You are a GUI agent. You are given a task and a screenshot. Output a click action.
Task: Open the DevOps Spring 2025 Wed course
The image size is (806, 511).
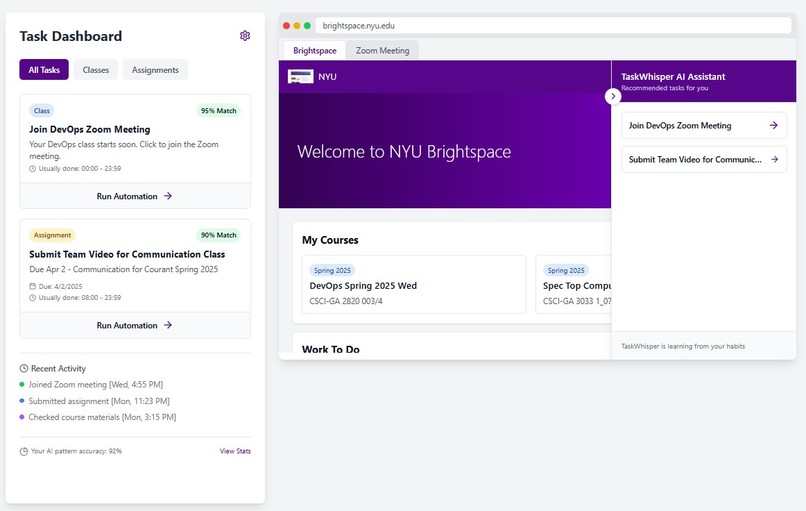click(414, 284)
